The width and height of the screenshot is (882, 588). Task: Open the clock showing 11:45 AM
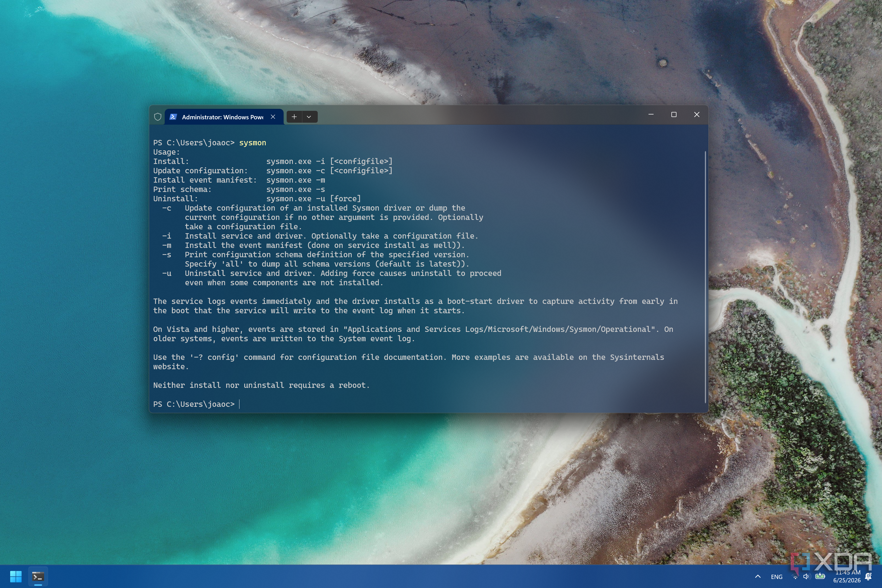click(847, 577)
